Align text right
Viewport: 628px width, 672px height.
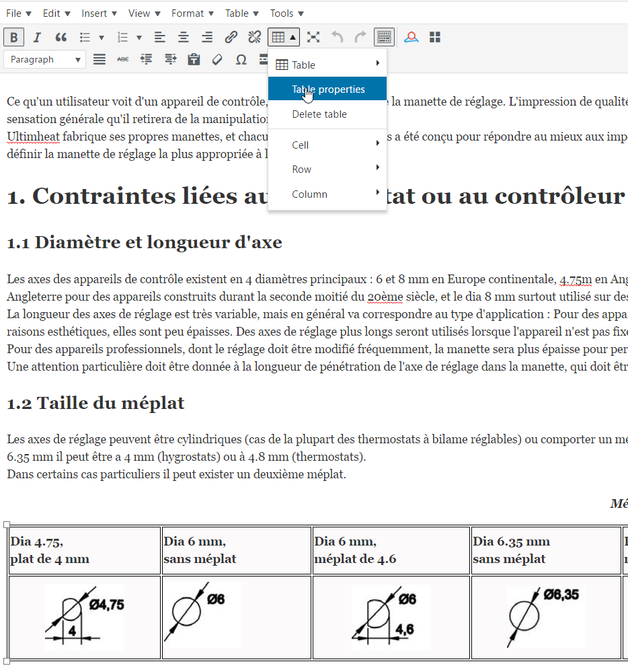[x=207, y=37]
